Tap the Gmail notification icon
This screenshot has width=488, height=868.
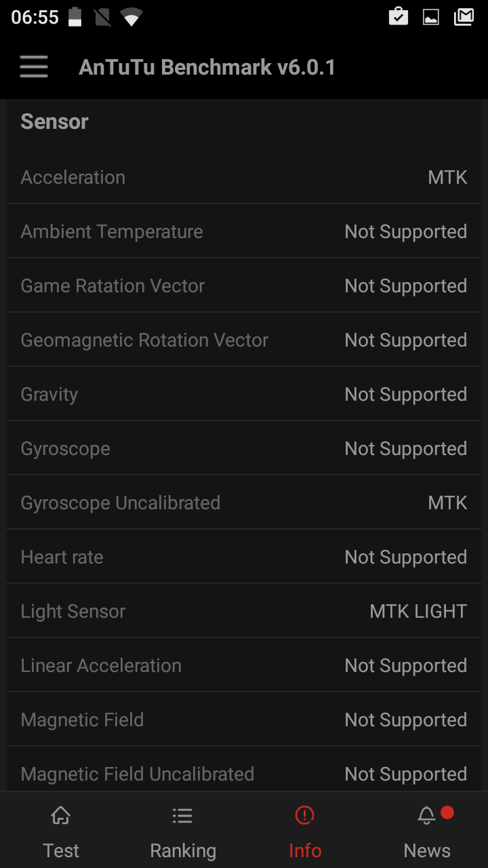point(464,17)
